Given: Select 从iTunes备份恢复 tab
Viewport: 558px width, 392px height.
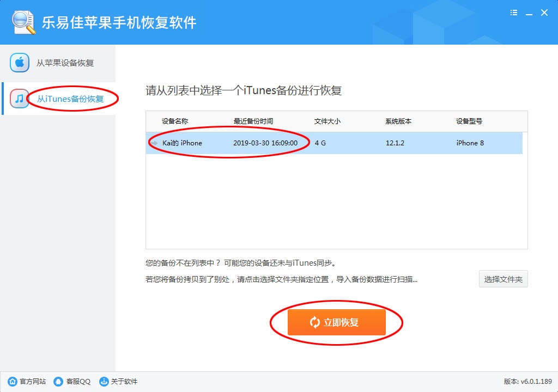Looking at the screenshot, I should point(58,99).
